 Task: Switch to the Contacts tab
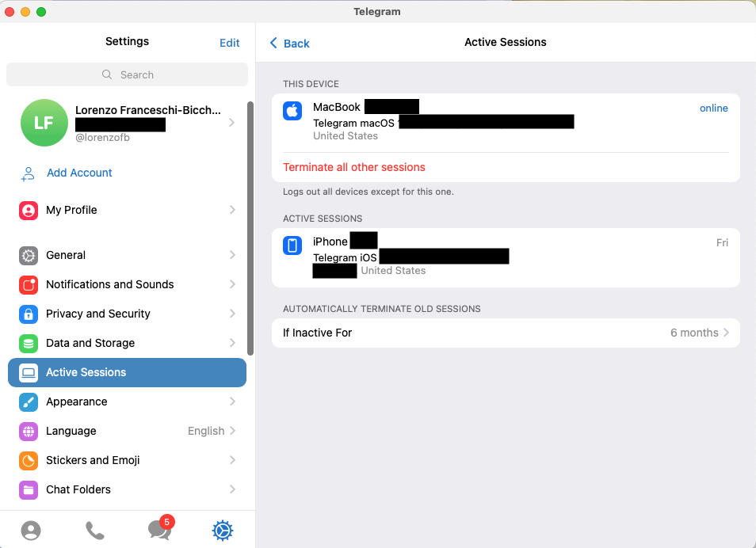pos(30,531)
